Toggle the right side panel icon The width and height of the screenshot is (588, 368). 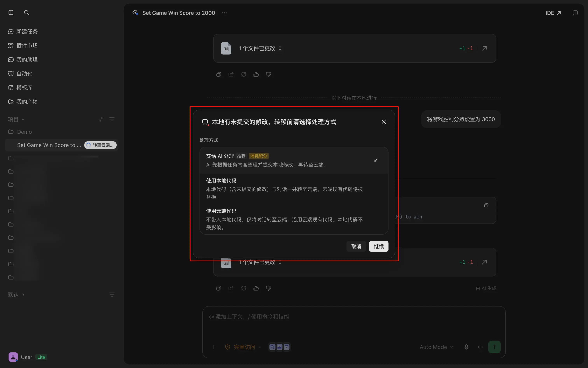pyautogui.click(x=575, y=13)
